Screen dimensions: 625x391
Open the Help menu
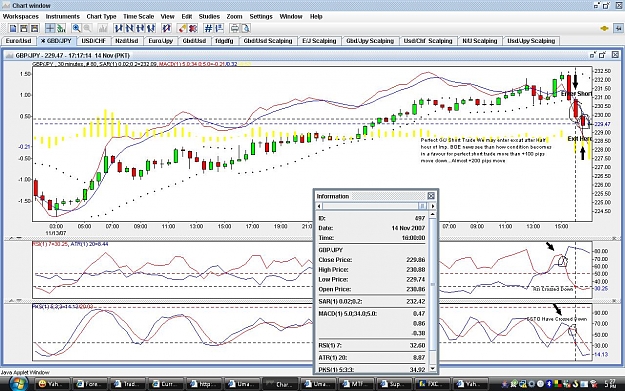[316, 16]
